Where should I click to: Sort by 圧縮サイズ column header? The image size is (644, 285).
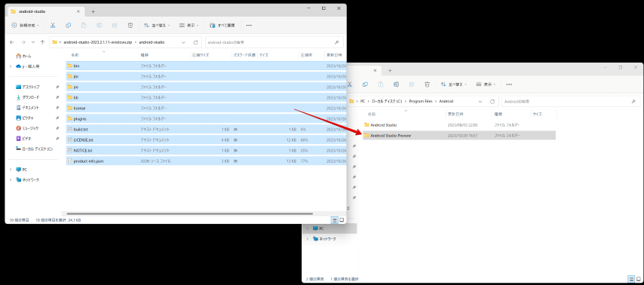[x=201, y=54]
